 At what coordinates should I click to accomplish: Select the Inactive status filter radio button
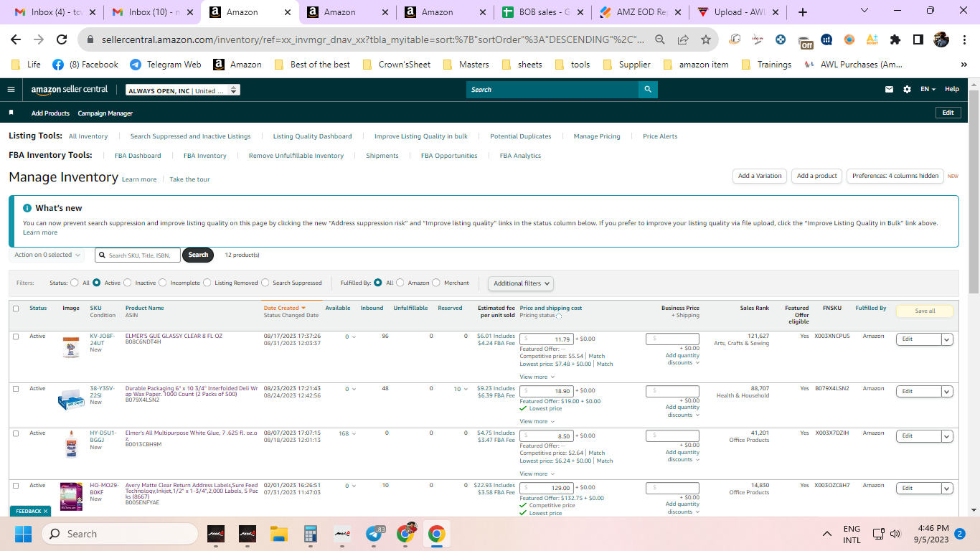point(128,283)
